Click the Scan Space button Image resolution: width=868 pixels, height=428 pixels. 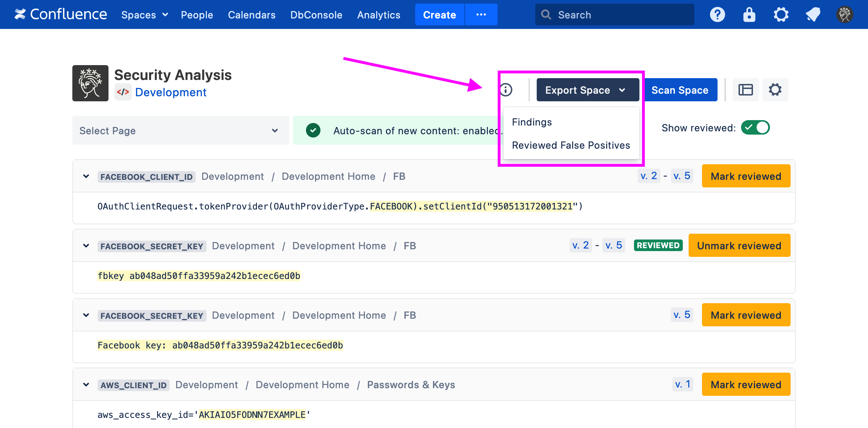pos(680,90)
